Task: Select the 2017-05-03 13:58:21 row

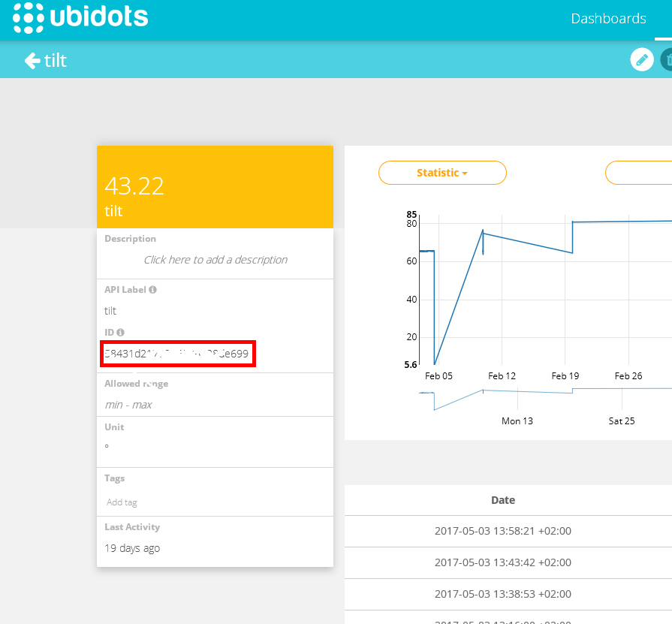Action: (503, 531)
